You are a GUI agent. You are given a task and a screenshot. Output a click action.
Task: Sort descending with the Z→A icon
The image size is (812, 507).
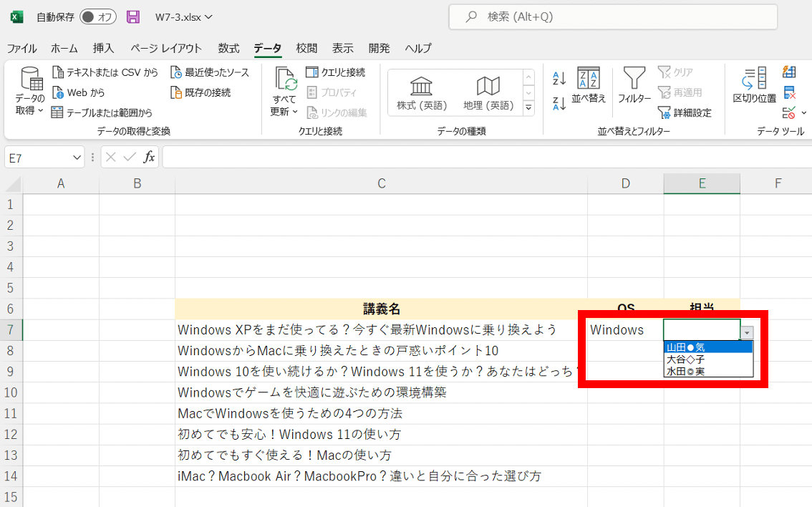pyautogui.click(x=559, y=104)
